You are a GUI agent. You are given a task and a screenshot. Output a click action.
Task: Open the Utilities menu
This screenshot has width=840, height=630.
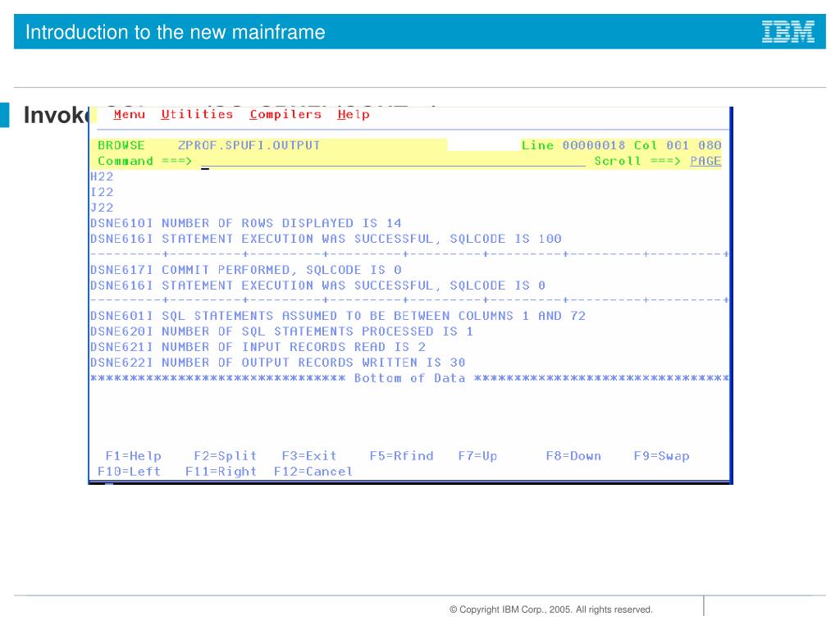coord(197,114)
